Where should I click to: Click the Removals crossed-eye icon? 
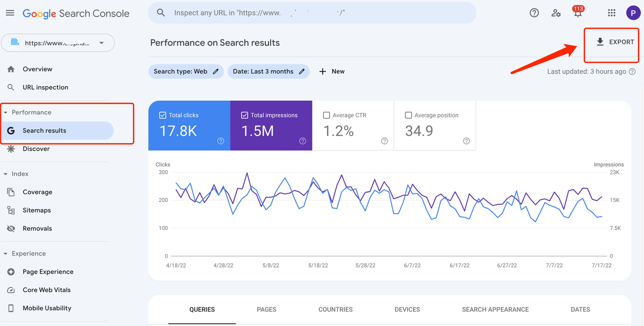(x=11, y=228)
